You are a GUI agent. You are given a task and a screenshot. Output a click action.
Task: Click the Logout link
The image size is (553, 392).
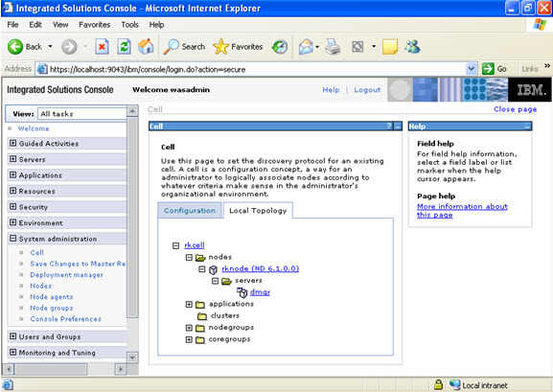[x=367, y=90]
